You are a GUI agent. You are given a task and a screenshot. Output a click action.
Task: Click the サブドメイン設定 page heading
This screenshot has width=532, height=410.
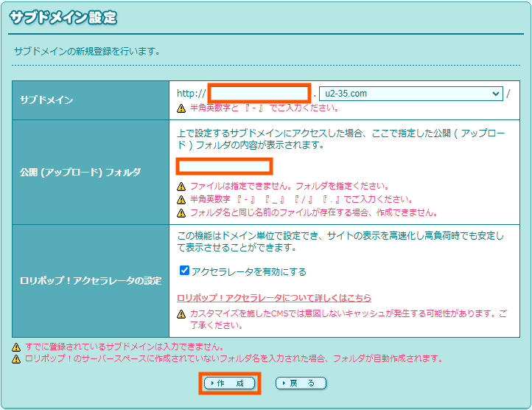(x=63, y=18)
